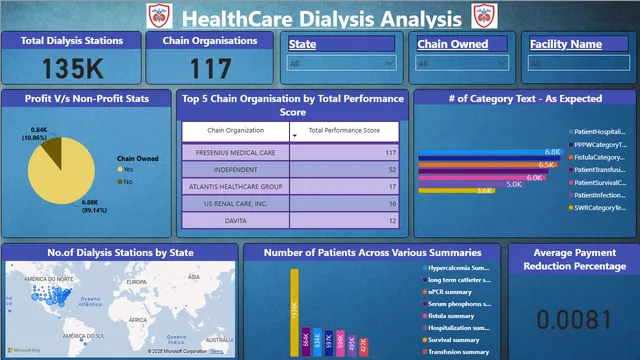640x360 pixels.
Task: Click score value 52 cell
Action: tap(344, 170)
